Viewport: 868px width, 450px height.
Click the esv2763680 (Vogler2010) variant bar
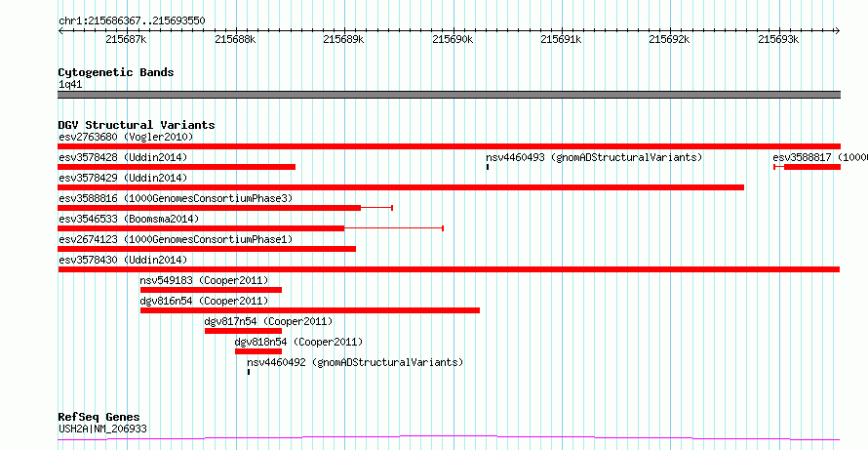(449, 146)
